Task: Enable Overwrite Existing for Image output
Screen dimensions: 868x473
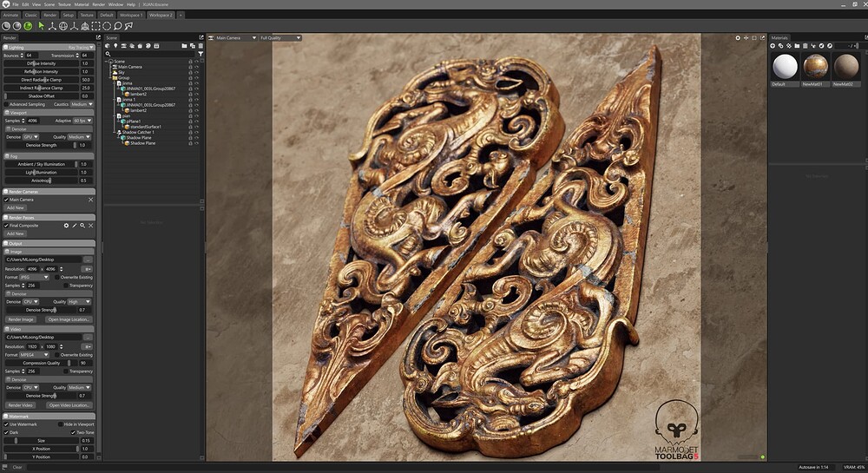Action: (x=57, y=277)
